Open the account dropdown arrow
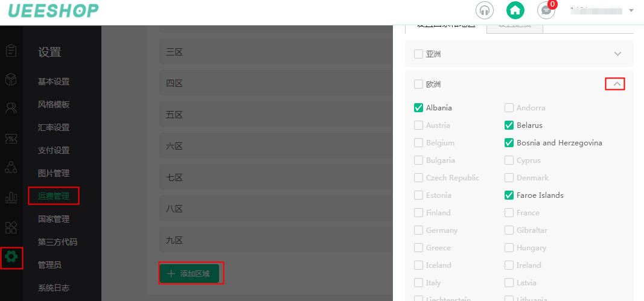 631,10
